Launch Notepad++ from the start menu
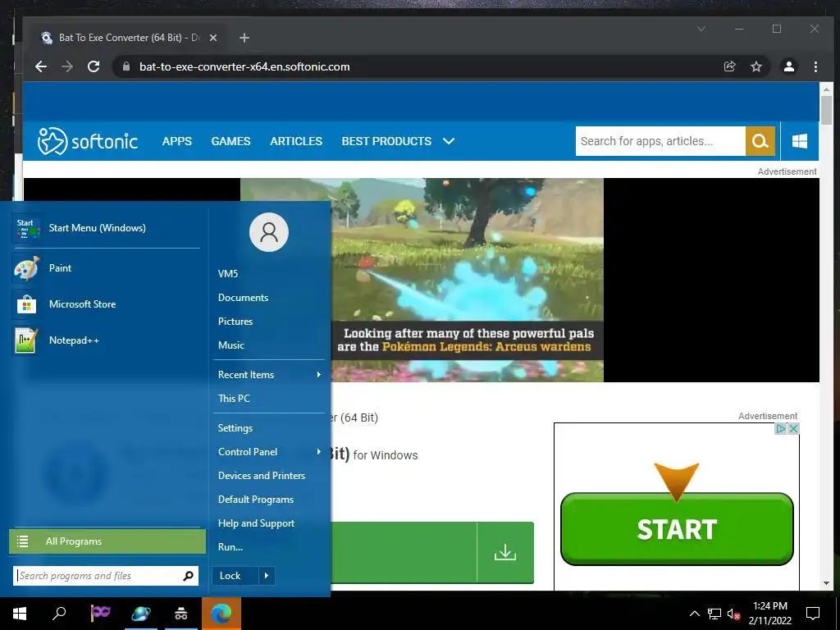The image size is (840, 630). coord(106,340)
